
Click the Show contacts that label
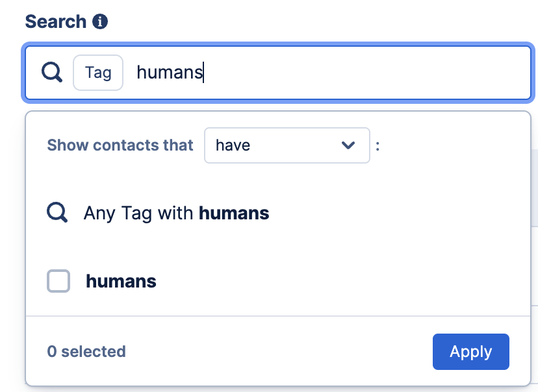(120, 145)
